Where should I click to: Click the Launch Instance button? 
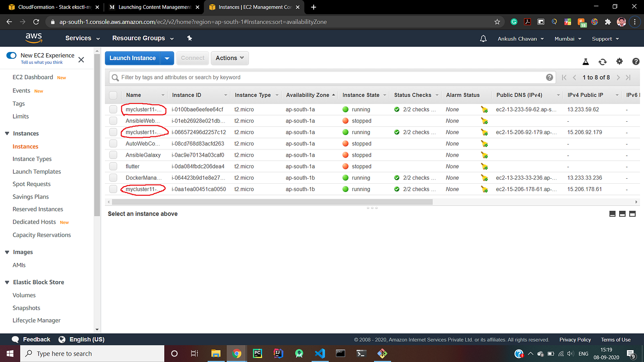pyautogui.click(x=132, y=58)
